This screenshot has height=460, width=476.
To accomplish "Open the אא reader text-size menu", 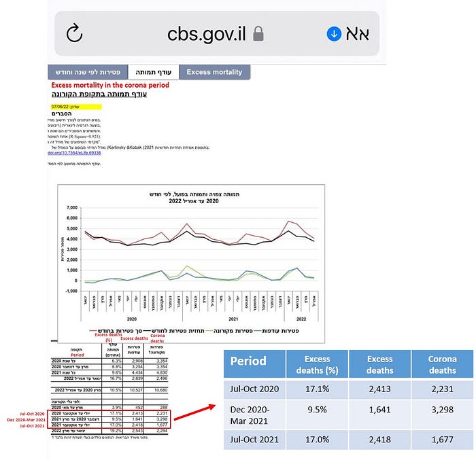I will click(358, 34).
